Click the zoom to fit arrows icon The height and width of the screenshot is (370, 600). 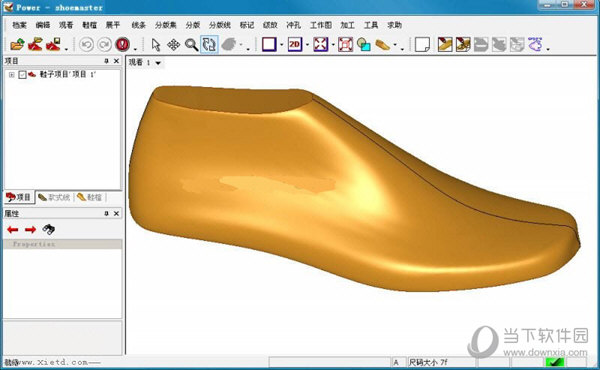320,44
